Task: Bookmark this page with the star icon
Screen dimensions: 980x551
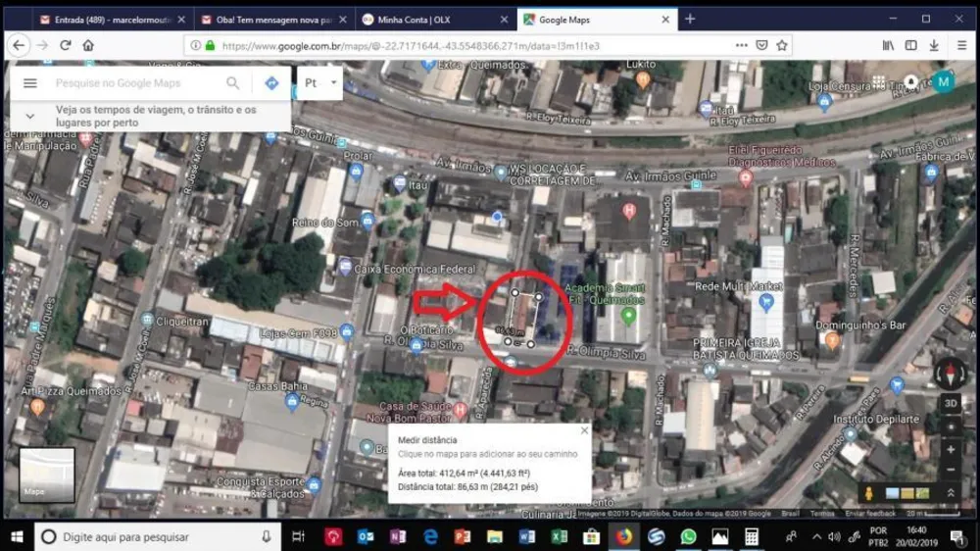Action: (782, 46)
